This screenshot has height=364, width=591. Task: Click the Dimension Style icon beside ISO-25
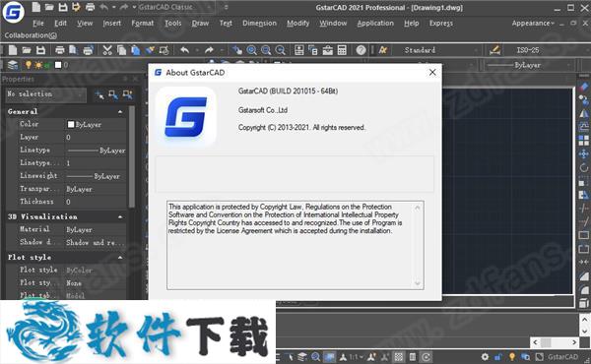point(494,50)
